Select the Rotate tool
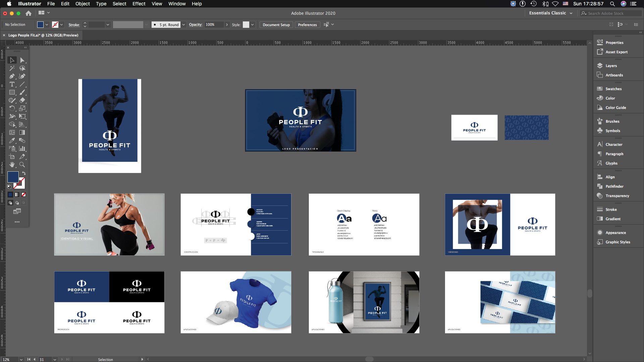Screen dimensions: 644x362 pos(12,109)
